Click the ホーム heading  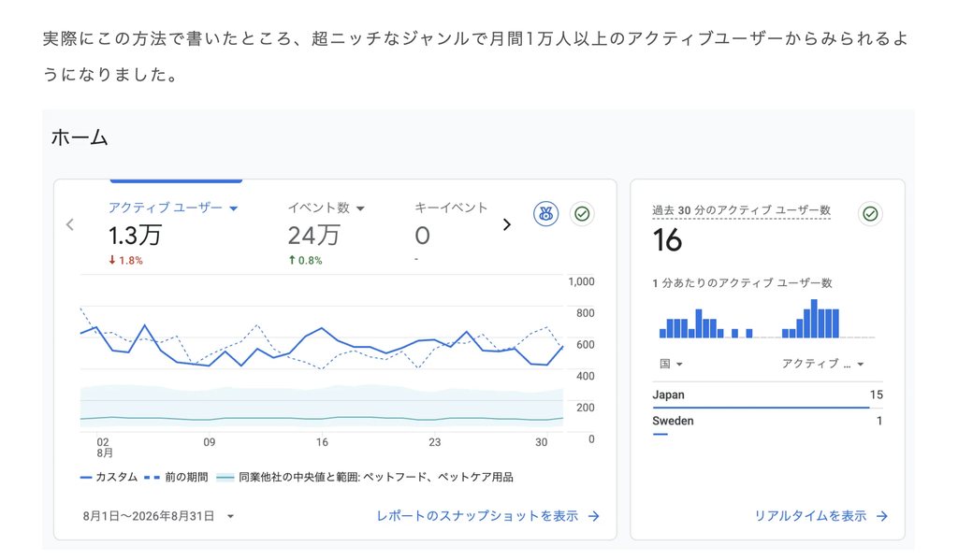[x=80, y=137]
